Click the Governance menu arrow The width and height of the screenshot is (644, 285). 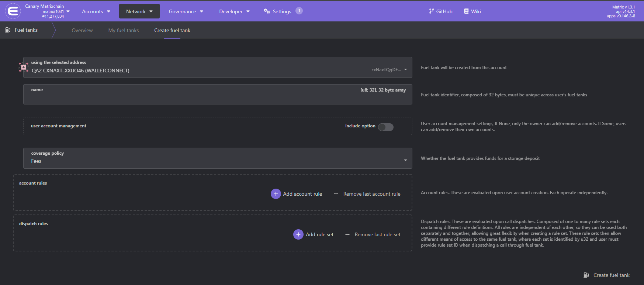[x=202, y=11]
